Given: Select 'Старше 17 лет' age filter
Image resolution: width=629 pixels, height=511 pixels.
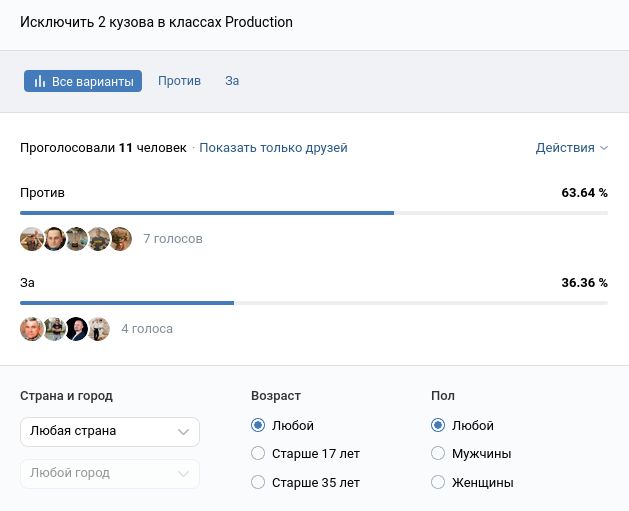Looking at the screenshot, I should tap(259, 454).
